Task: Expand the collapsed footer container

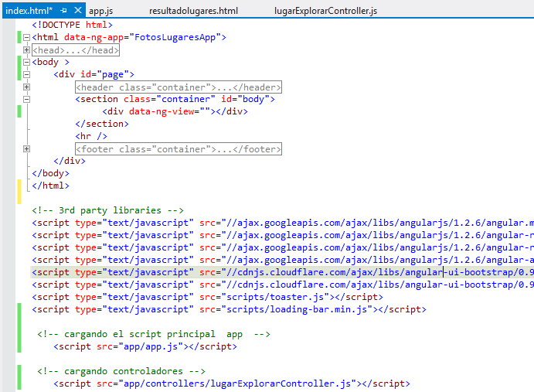Action: point(26,149)
